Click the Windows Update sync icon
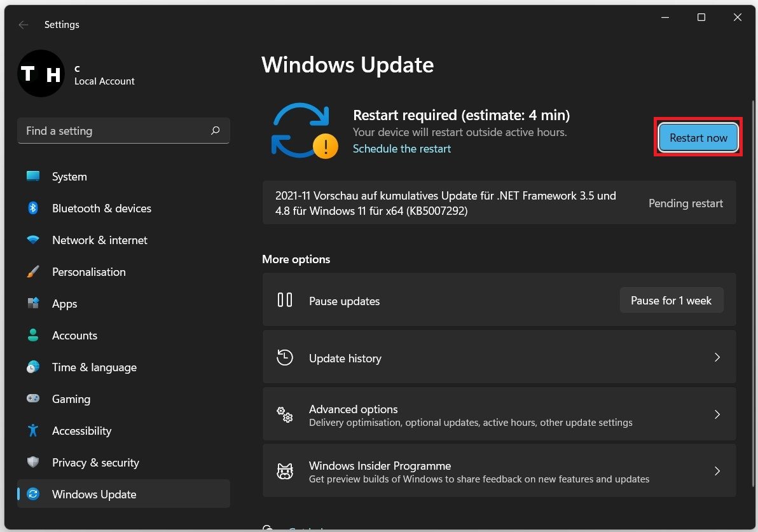 pyautogui.click(x=34, y=494)
